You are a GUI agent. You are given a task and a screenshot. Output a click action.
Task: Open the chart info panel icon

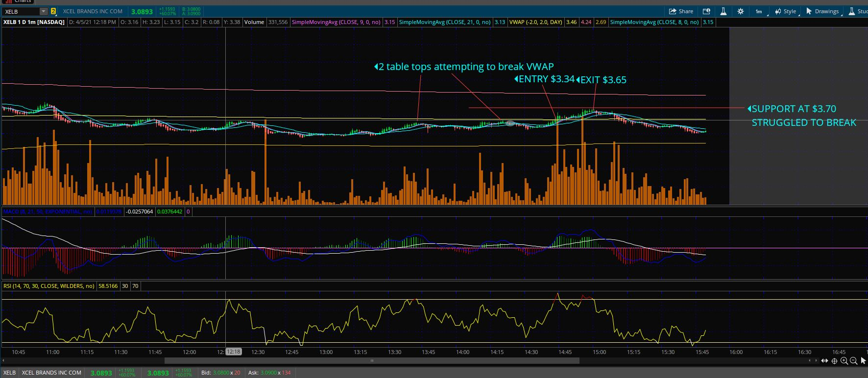706,11
